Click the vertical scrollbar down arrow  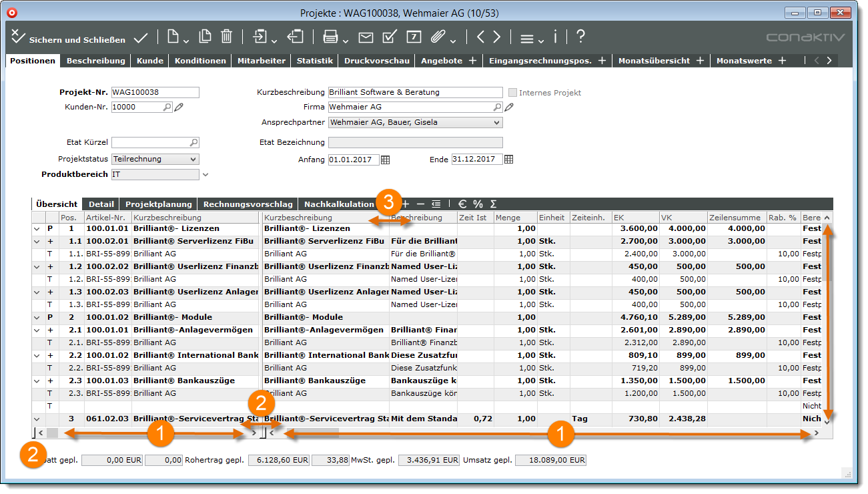tap(827, 421)
